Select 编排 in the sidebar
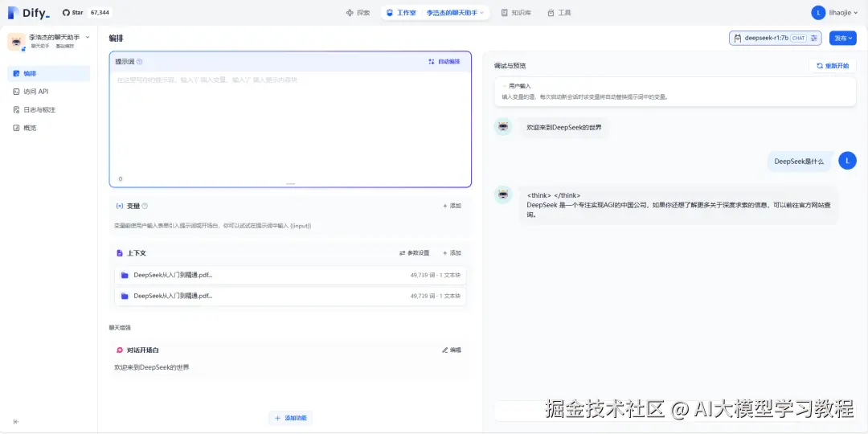Screen dimensions: 868x434 click(x=49, y=73)
